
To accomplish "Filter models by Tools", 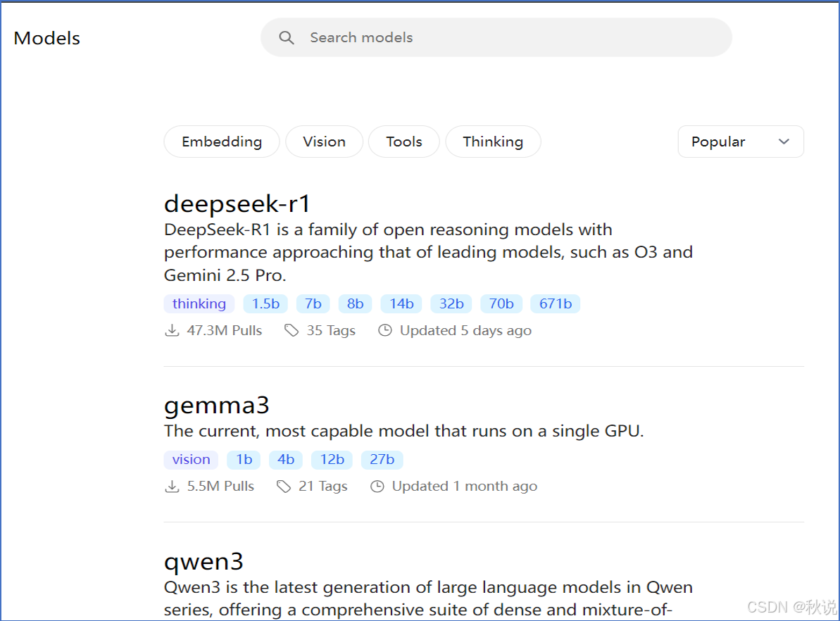I will pyautogui.click(x=404, y=142).
